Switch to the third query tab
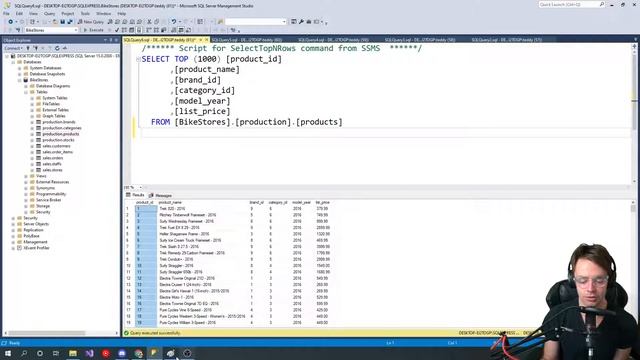Screen dimensions: 640x360 tap(333, 40)
